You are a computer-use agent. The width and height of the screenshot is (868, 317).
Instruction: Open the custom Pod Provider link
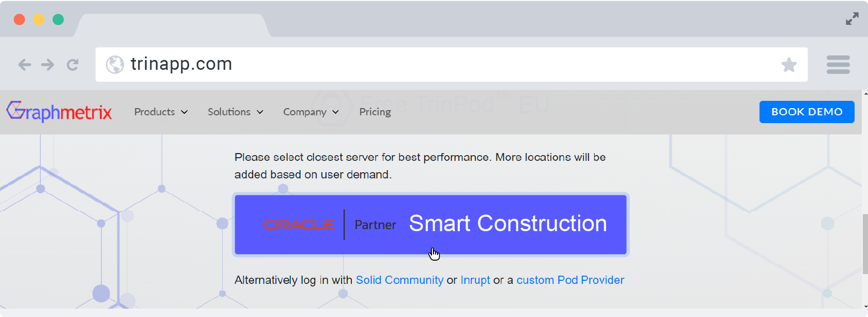pyautogui.click(x=570, y=280)
